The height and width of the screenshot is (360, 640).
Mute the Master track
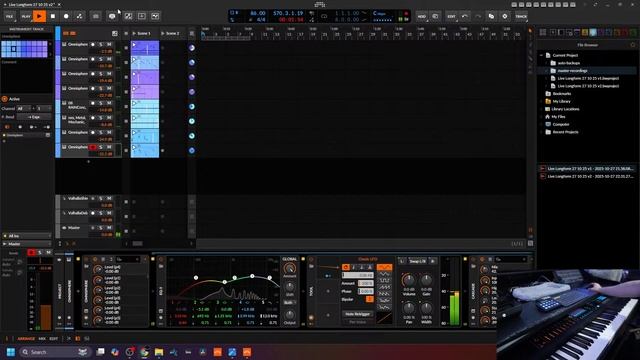pyautogui.click(x=109, y=228)
